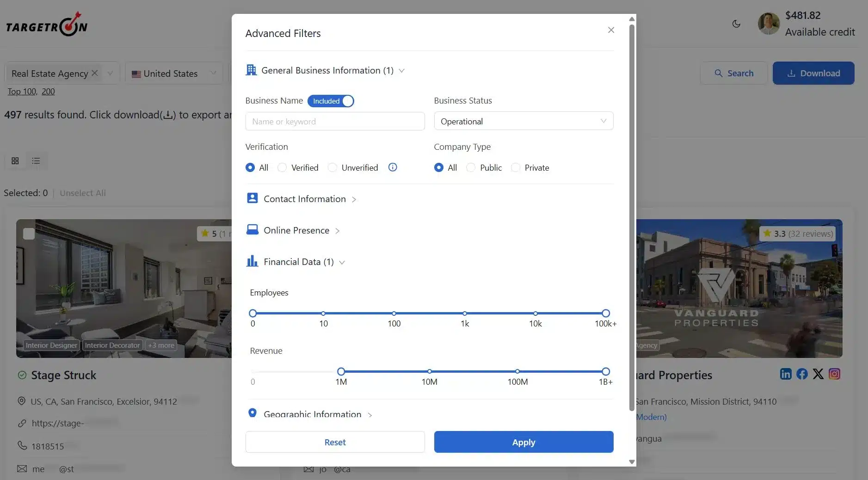Image resolution: width=868 pixels, height=480 pixels.
Task: Click the Verification info icon
Action: 393,167
